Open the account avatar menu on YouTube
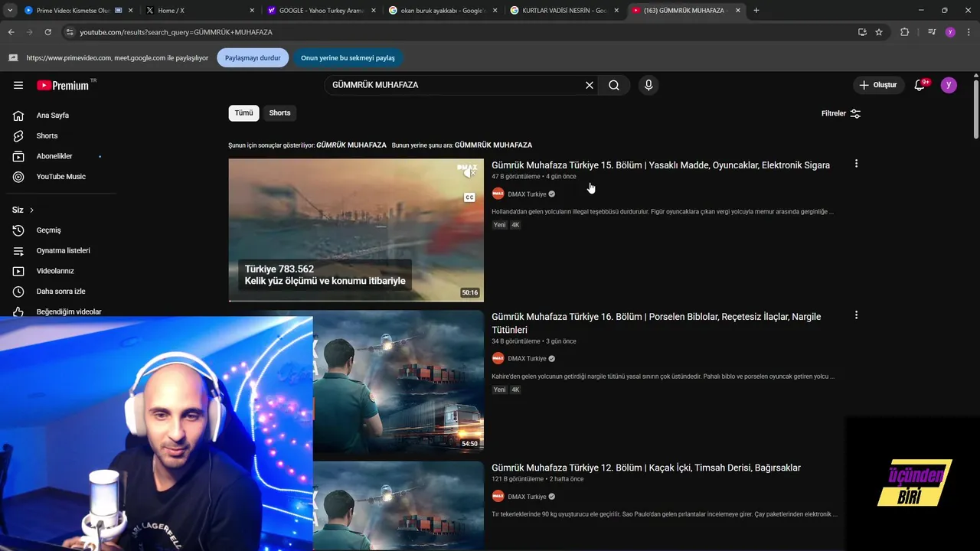The image size is (980, 551). pos(949,85)
